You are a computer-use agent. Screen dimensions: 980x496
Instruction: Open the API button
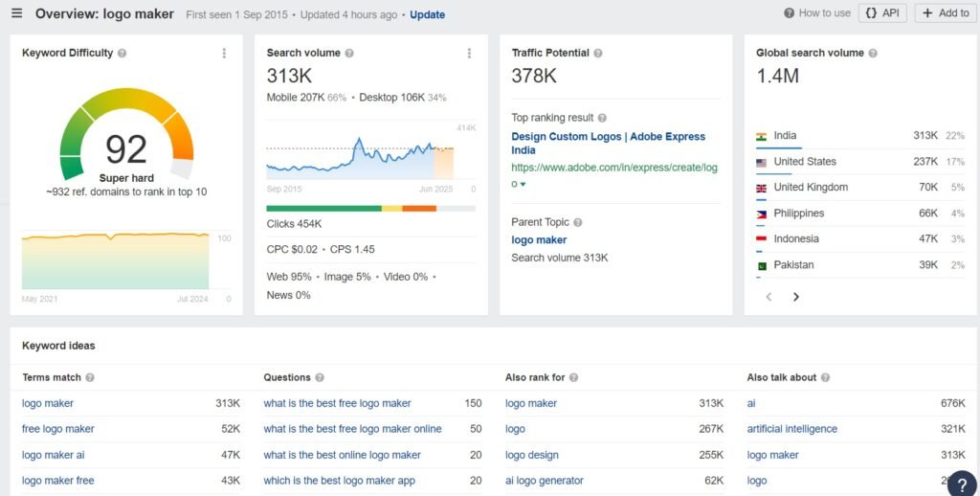pyautogui.click(x=881, y=13)
